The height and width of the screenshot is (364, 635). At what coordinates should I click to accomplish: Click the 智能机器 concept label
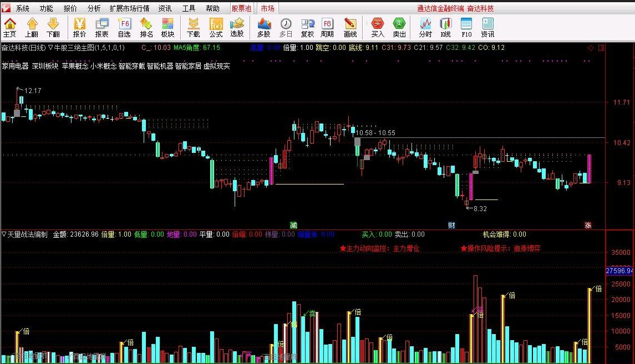(160, 66)
